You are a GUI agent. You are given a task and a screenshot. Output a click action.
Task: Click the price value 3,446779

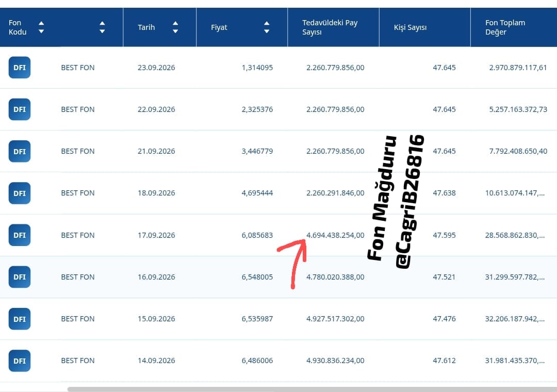257,151
